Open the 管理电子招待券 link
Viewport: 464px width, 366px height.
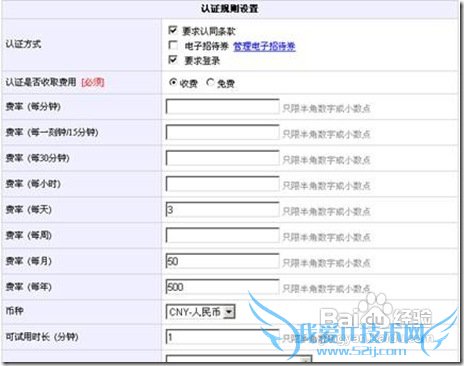264,46
